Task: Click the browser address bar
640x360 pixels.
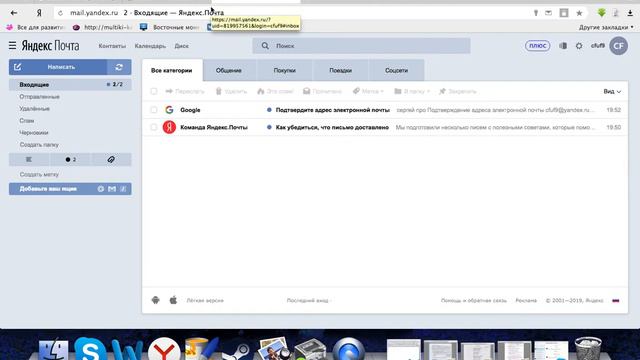Action: pyautogui.click(x=294, y=13)
